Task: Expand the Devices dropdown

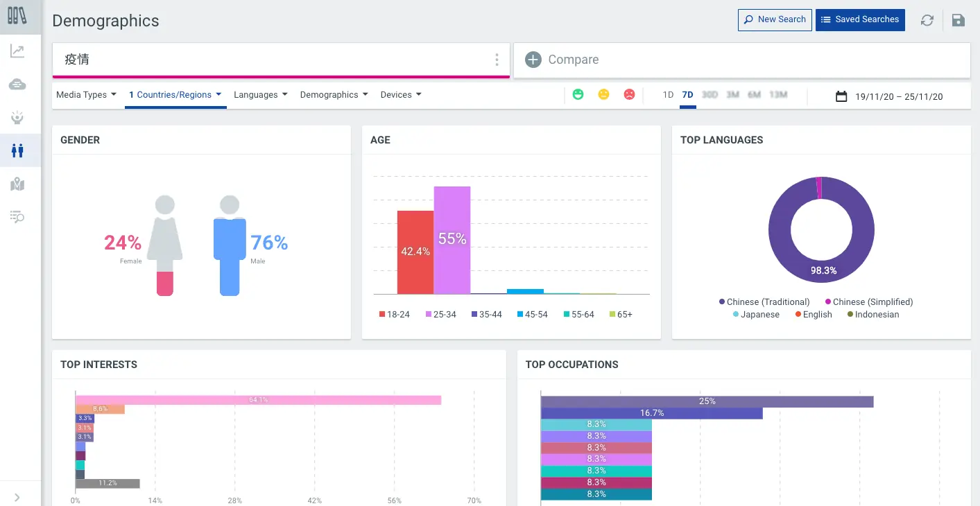Action: point(401,95)
